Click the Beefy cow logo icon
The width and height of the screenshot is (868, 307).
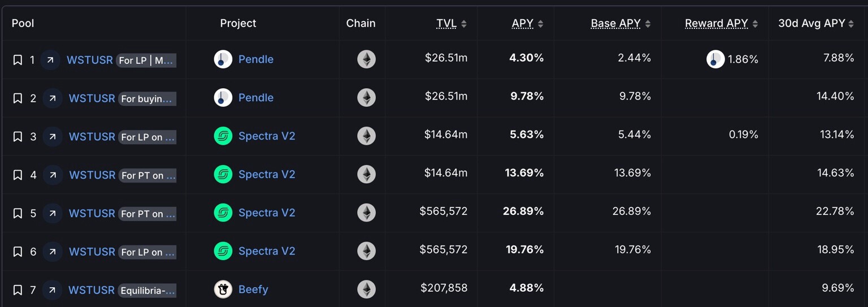click(x=223, y=289)
